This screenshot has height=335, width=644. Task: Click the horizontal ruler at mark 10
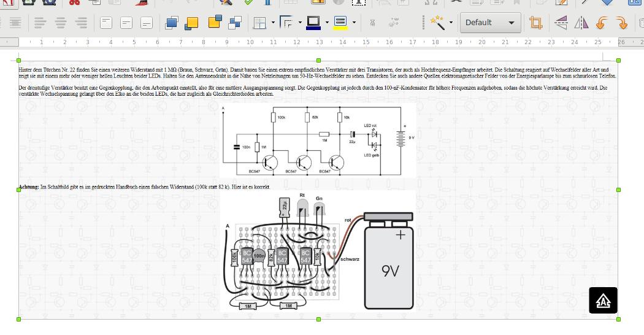pos(250,42)
